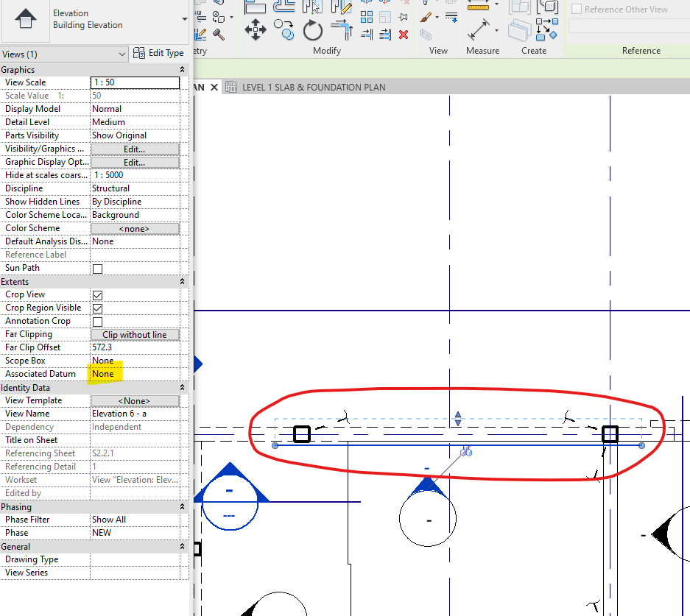Activate the Array tool
Viewport: 690px width, 616px height.
point(343,29)
